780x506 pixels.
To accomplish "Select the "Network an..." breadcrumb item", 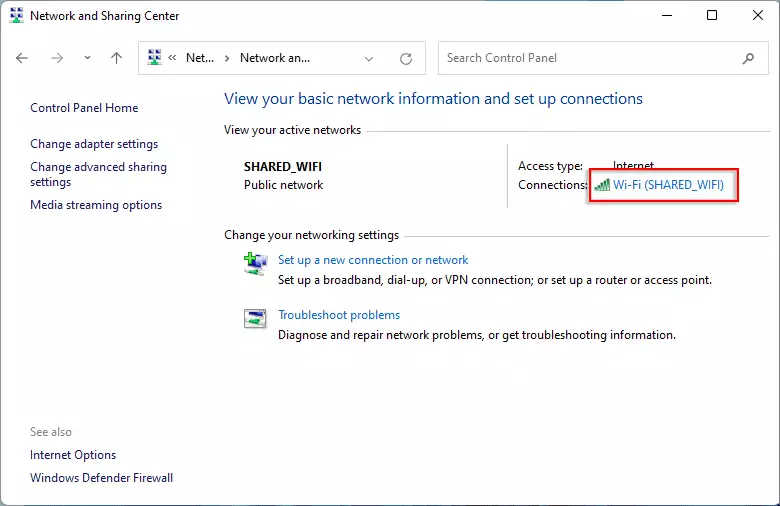I will [275, 58].
